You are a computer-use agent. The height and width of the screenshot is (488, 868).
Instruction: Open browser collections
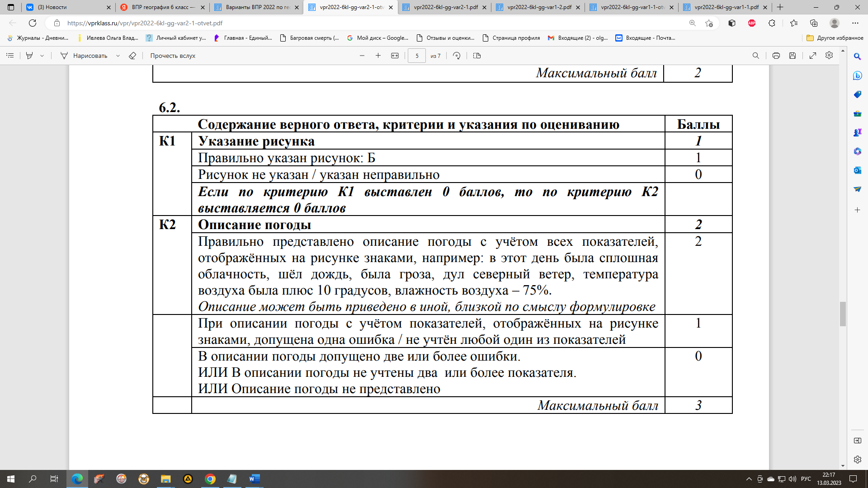coord(814,23)
